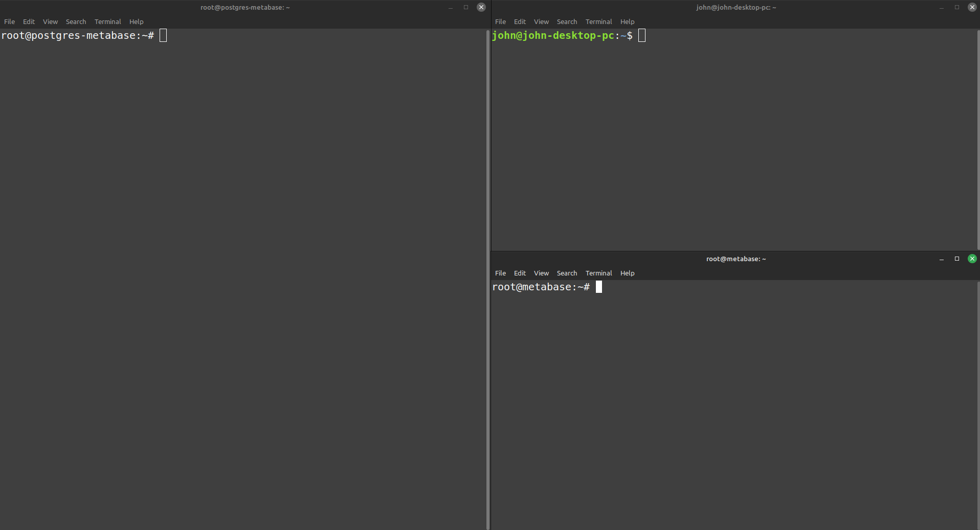Open Search menu in john-desktop-pc terminal
The width and height of the screenshot is (980, 530).
(x=567, y=21)
